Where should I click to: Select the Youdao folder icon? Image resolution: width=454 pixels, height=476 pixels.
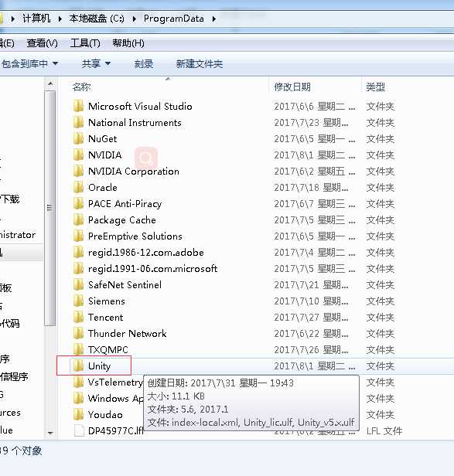tap(78, 414)
